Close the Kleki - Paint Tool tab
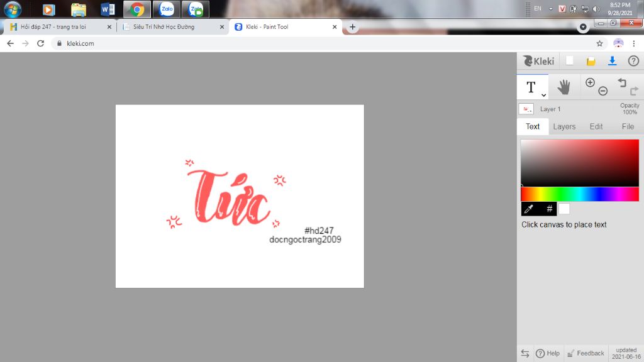Screen dimensions: 644x362 pos(335,26)
